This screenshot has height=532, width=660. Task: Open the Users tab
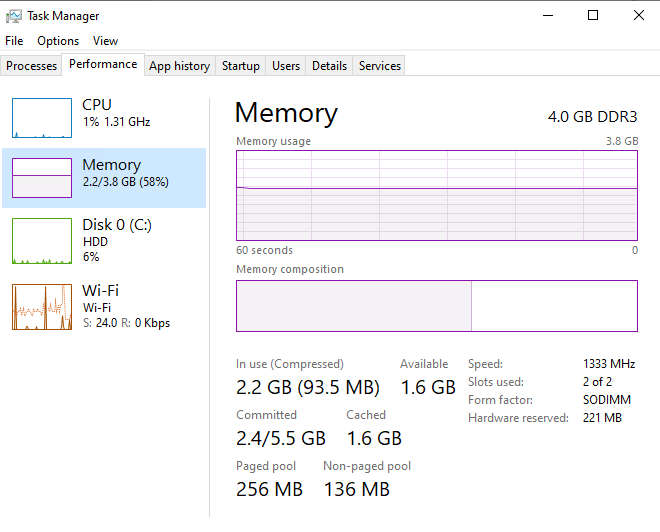(286, 66)
